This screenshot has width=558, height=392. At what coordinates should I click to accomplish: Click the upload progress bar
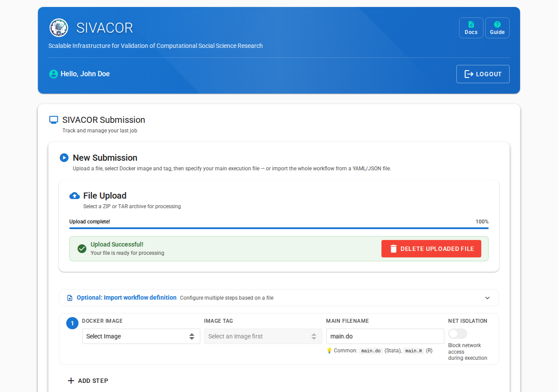(279, 228)
